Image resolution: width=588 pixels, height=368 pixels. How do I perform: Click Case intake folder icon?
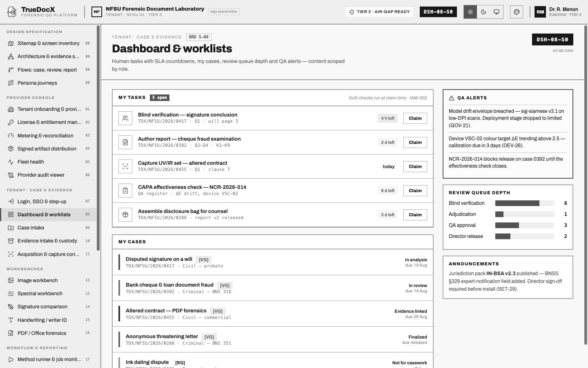coord(11,228)
